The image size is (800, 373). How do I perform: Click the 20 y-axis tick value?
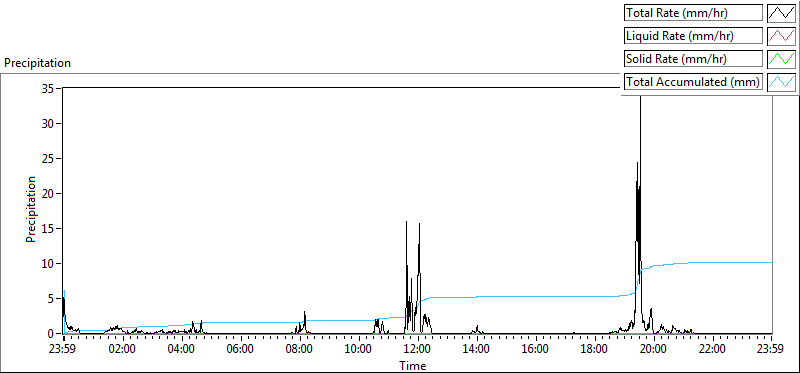49,193
